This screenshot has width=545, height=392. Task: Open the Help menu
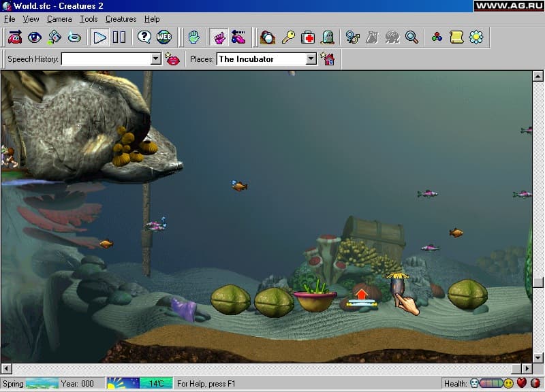152,19
